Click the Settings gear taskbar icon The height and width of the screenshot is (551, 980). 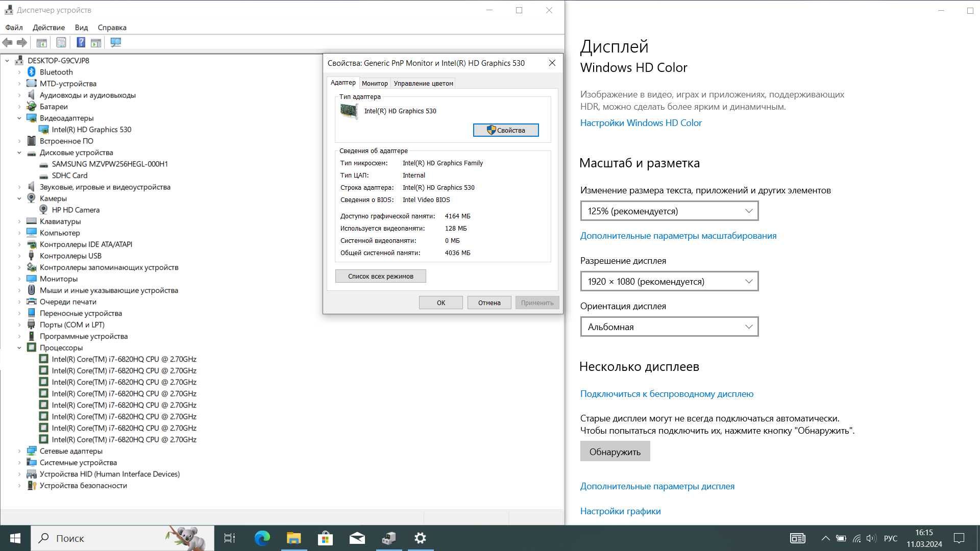421,538
